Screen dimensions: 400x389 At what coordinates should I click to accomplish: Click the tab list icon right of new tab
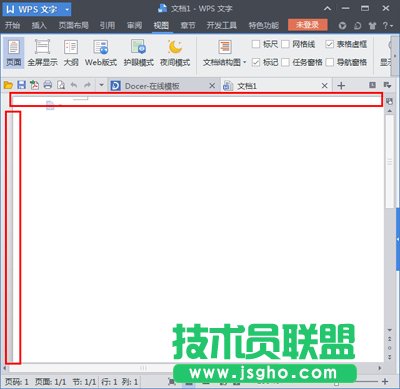click(x=372, y=85)
